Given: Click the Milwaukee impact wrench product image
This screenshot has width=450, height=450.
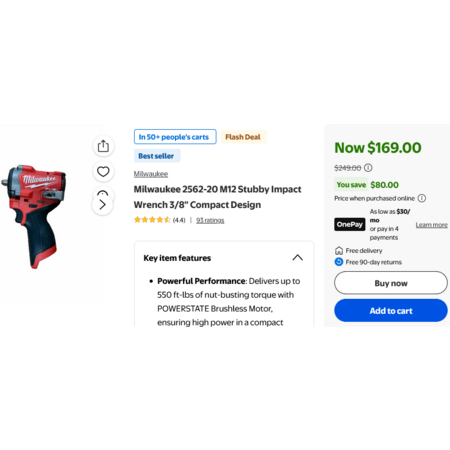Looking at the screenshot, I should click(x=35, y=216).
